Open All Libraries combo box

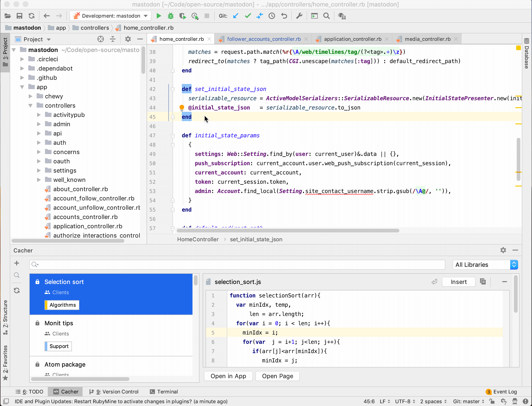coord(486,265)
